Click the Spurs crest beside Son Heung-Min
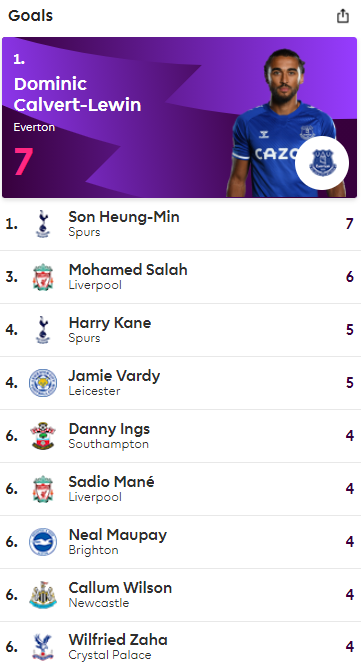The image size is (361, 667). click(43, 224)
